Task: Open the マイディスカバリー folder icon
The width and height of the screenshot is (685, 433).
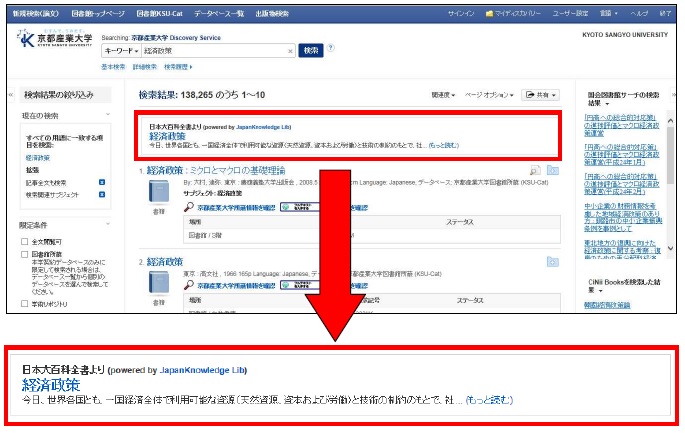Action: point(489,14)
